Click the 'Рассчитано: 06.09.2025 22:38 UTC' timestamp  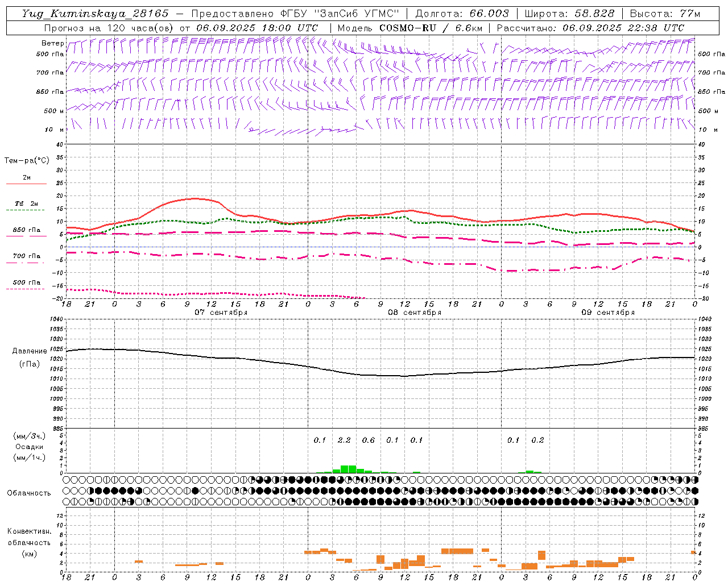(x=590, y=28)
